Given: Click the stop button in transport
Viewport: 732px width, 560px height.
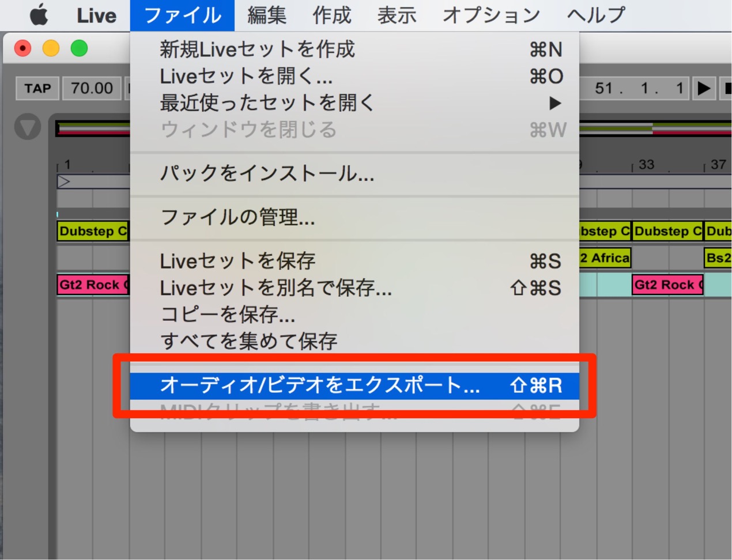Looking at the screenshot, I should coord(726,89).
